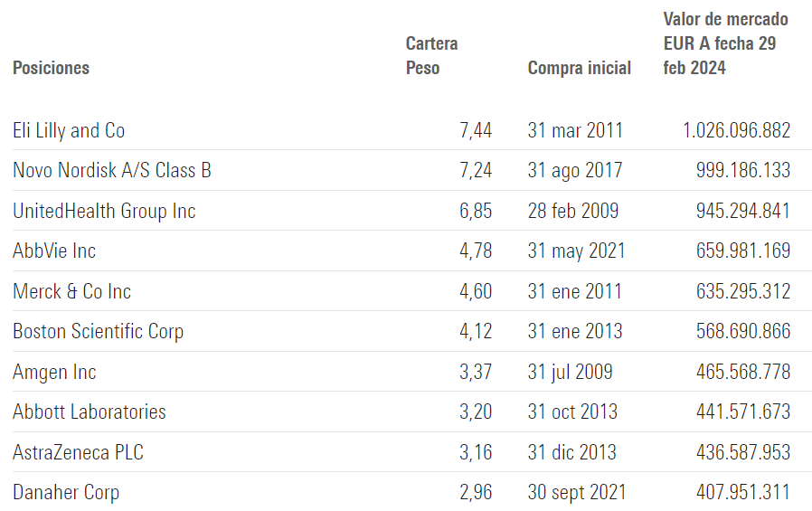
Task: Select purchase date 31 ago 2017
Action: pos(575,170)
